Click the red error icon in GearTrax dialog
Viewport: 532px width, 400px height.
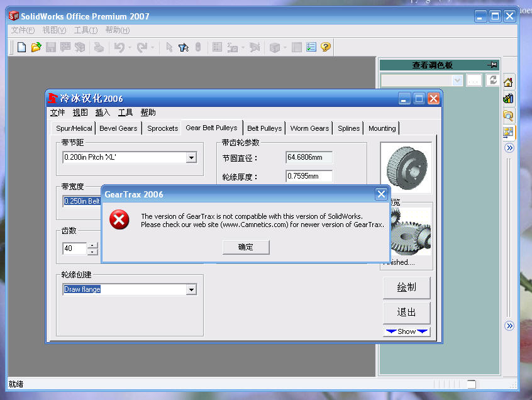click(119, 219)
